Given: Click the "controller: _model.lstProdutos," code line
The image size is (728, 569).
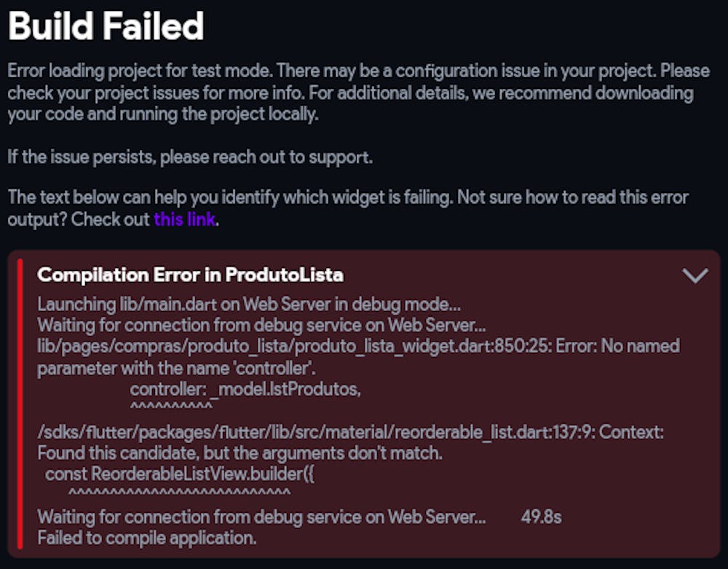Looking at the screenshot, I should (x=245, y=389).
